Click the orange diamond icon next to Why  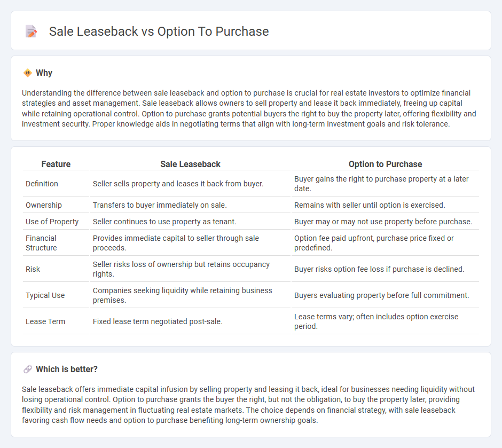[x=28, y=73]
